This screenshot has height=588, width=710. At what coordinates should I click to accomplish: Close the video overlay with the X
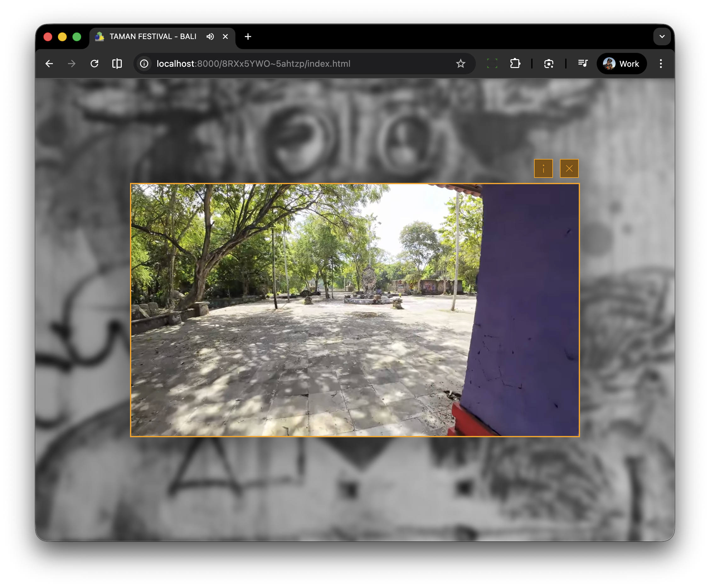(569, 168)
